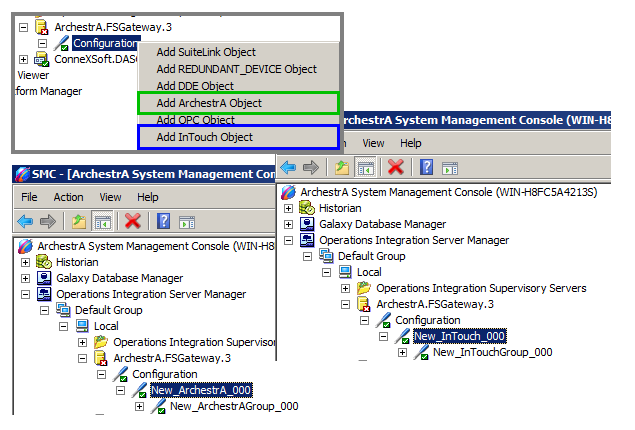Screen dimensions: 635x430
Task: Click Back arrow in left SMC toolbar
Action: pyautogui.click(x=25, y=221)
